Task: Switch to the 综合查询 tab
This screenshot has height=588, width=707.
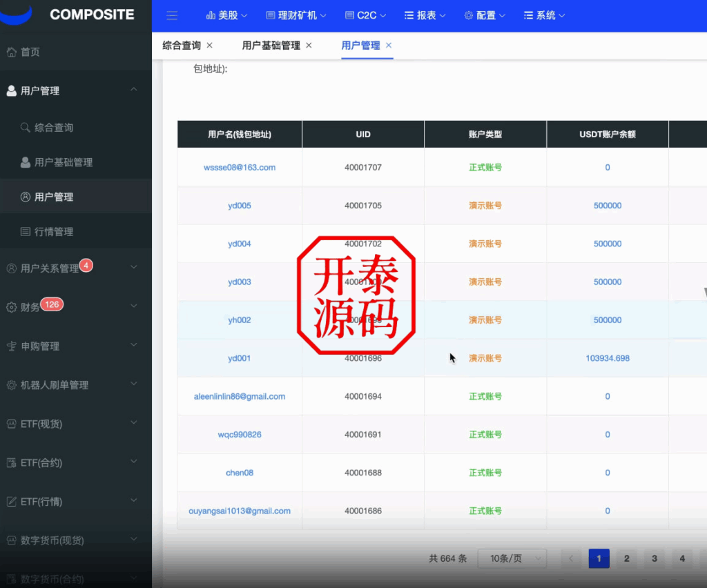Action: coord(182,46)
